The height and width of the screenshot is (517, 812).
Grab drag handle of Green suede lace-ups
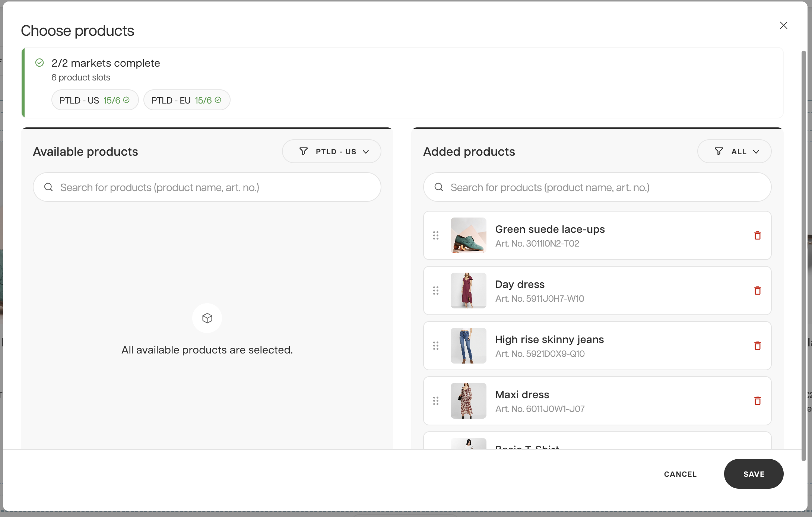tap(436, 235)
